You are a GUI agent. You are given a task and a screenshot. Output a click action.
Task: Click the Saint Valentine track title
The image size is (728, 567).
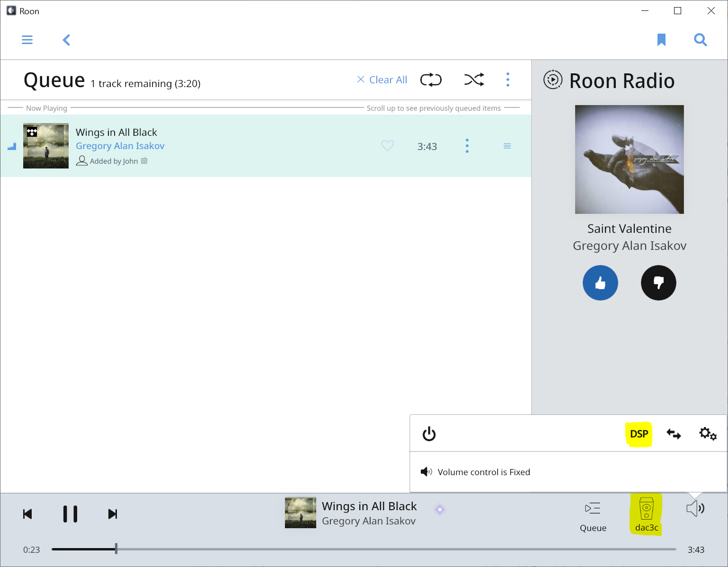click(630, 229)
